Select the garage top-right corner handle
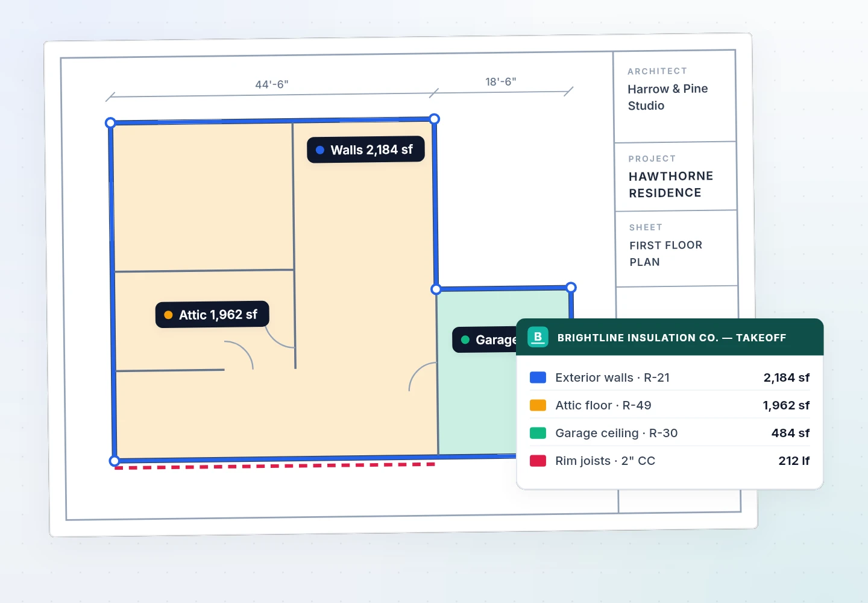The image size is (868, 603). [x=571, y=288]
